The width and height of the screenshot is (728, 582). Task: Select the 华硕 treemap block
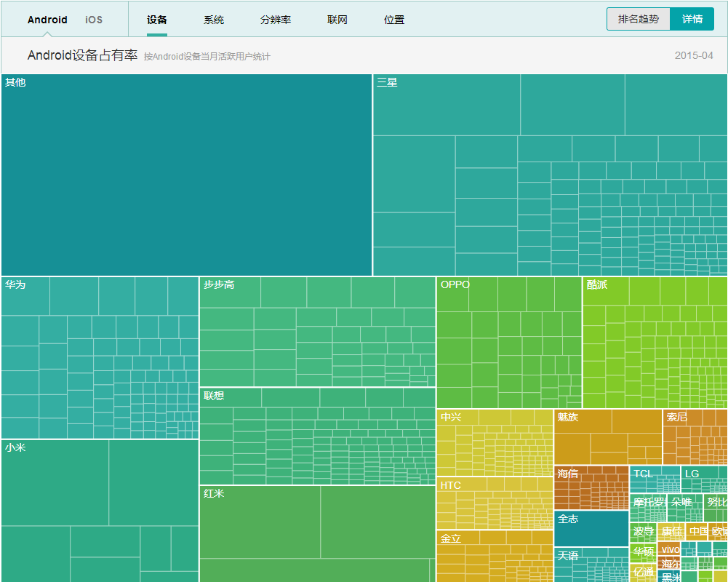click(643, 552)
